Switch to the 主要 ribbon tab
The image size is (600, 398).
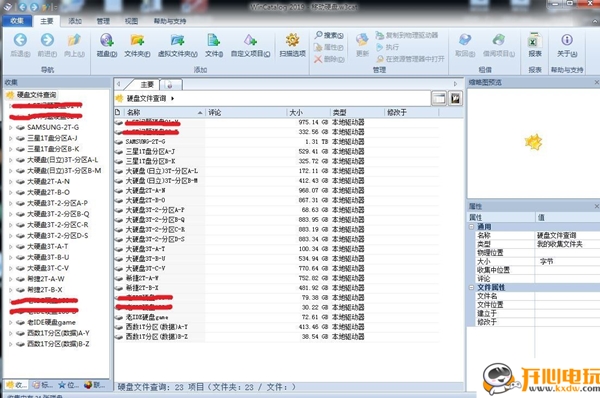tap(47, 21)
